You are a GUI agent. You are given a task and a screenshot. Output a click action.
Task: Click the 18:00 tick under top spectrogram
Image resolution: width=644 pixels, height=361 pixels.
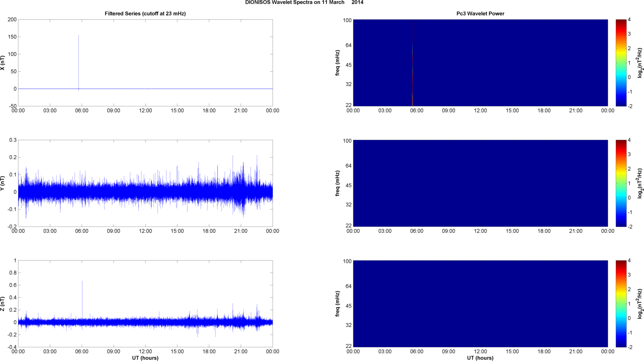(x=544, y=111)
